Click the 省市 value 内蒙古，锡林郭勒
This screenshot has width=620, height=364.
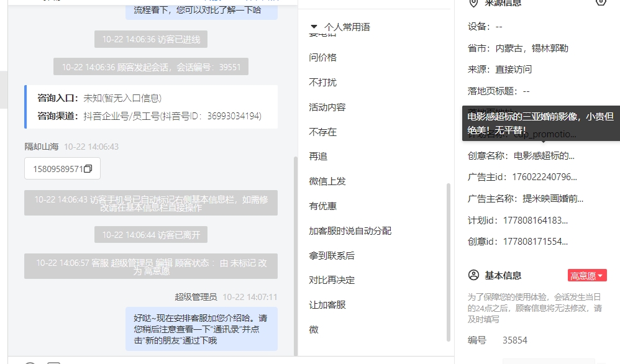532,48
